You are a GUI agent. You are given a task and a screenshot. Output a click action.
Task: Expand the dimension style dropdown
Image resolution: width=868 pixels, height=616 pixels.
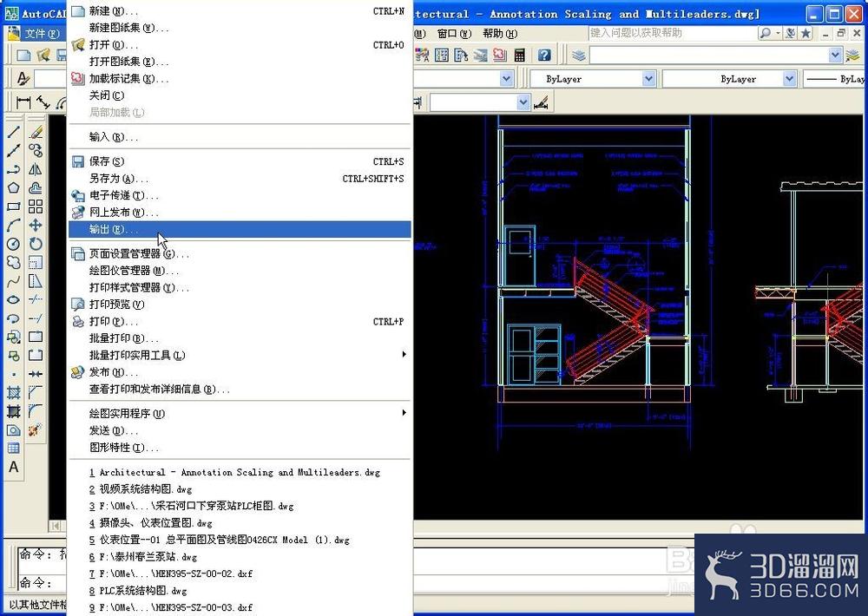pos(523,102)
